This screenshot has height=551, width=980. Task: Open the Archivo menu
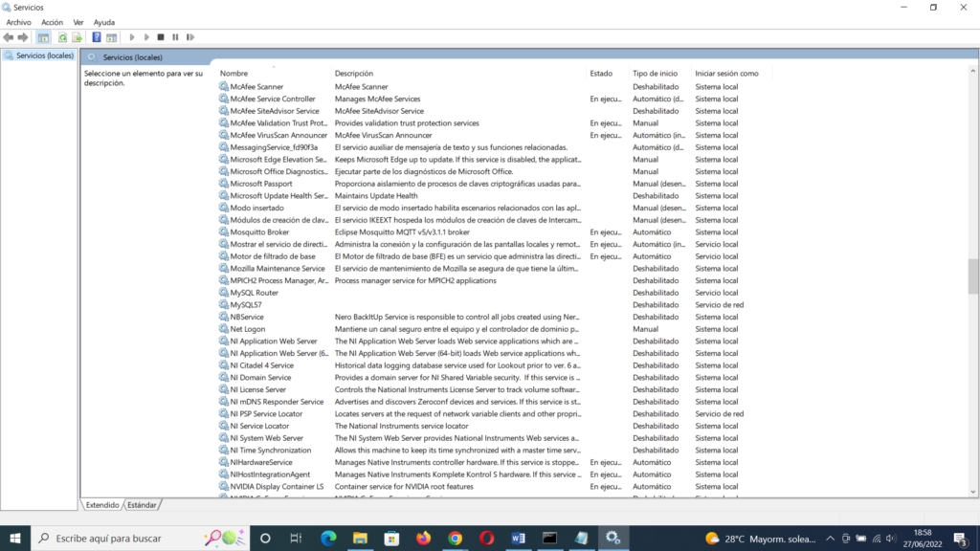(18, 22)
